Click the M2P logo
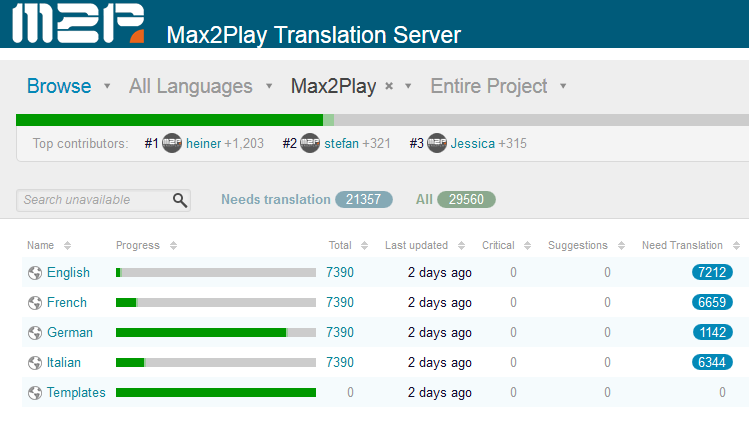 78,23
